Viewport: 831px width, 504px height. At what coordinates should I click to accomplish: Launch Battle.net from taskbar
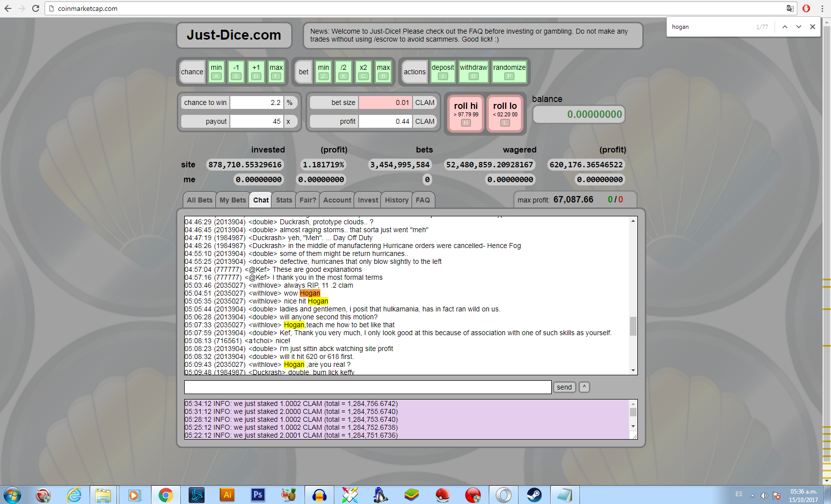(x=197, y=495)
